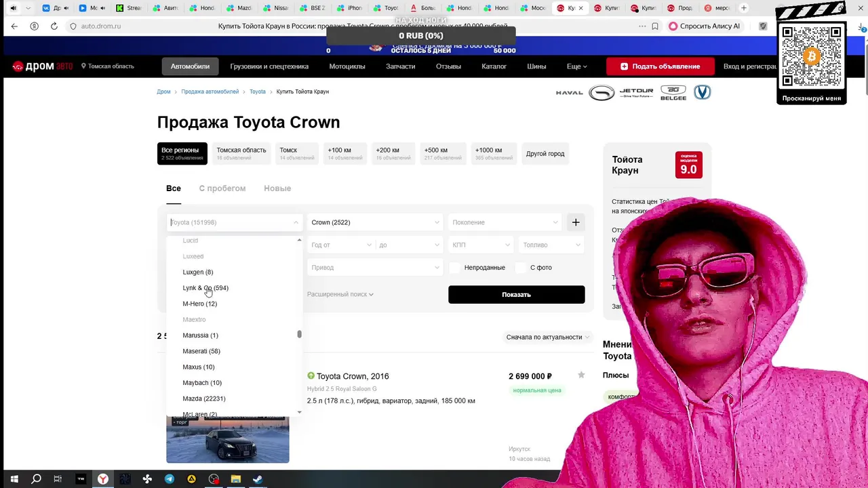Toggle the Непроданные checkbox
Viewport: 868px width, 488px height.
454,268
